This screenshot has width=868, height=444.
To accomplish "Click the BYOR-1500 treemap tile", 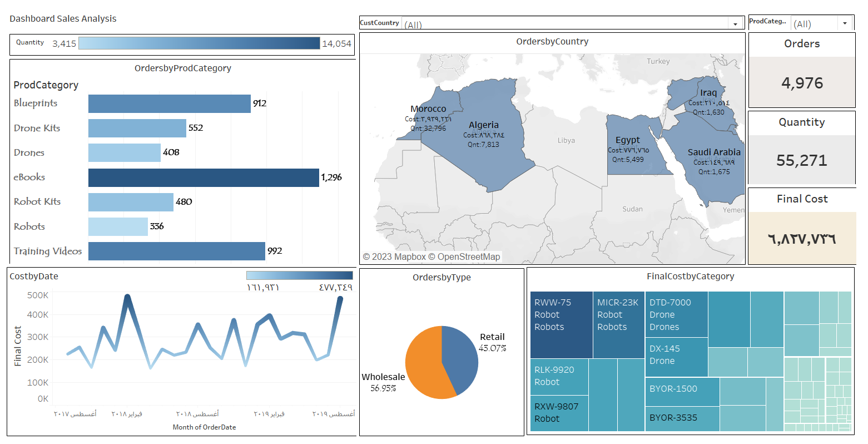I will [682, 392].
